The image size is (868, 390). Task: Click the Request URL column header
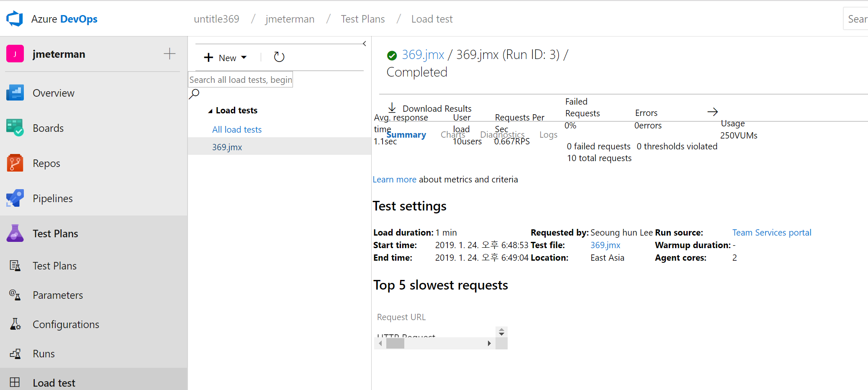401,317
